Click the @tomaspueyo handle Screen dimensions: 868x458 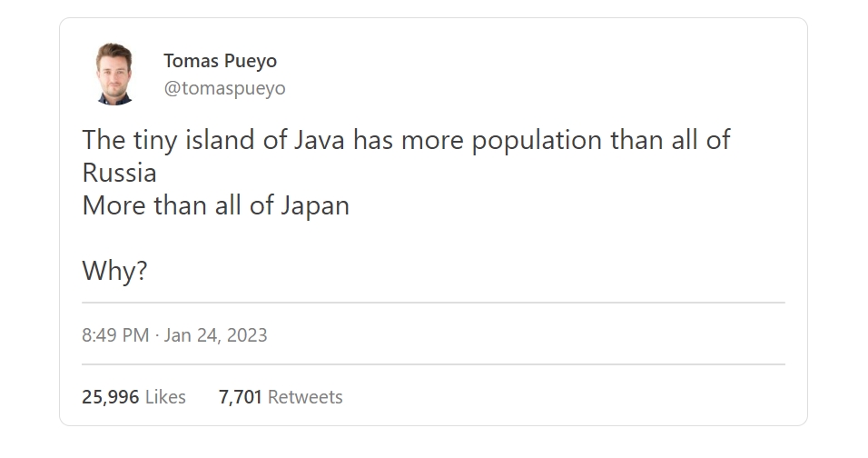(224, 88)
